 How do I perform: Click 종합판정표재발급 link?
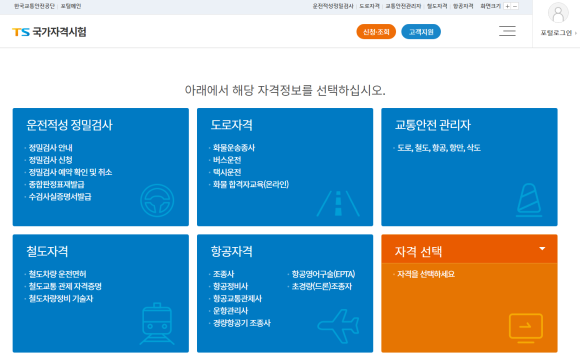[57, 185]
